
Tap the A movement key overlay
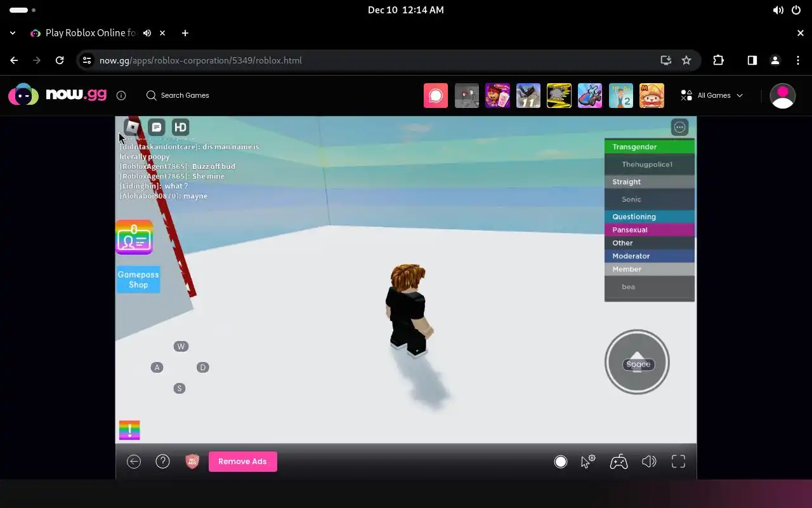157,367
